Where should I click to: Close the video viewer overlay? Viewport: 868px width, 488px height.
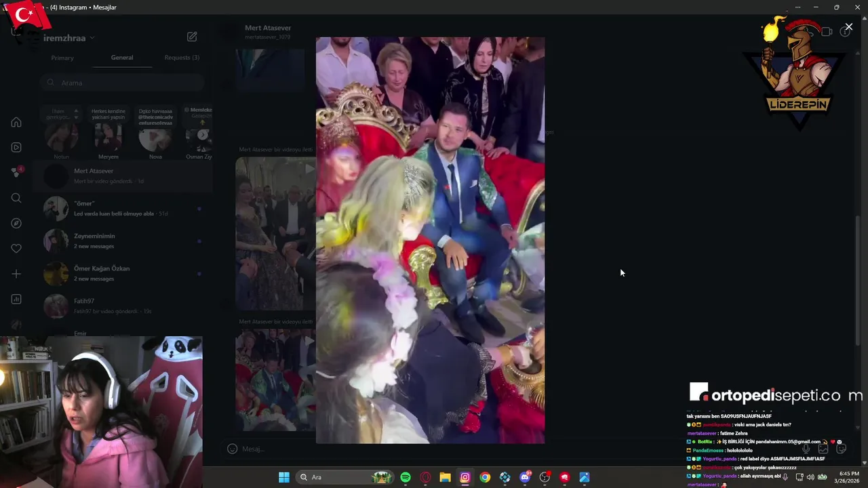click(x=848, y=27)
